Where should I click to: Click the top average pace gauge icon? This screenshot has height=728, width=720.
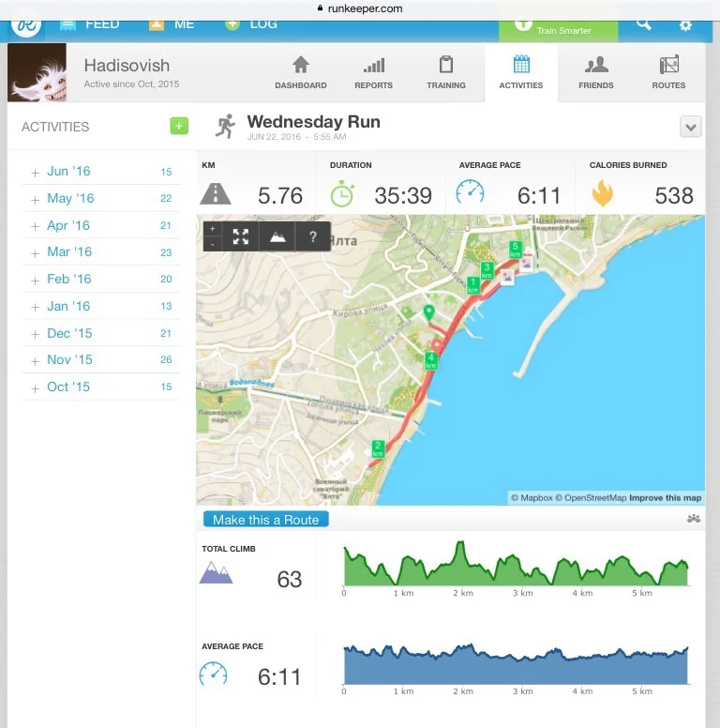[x=470, y=191]
